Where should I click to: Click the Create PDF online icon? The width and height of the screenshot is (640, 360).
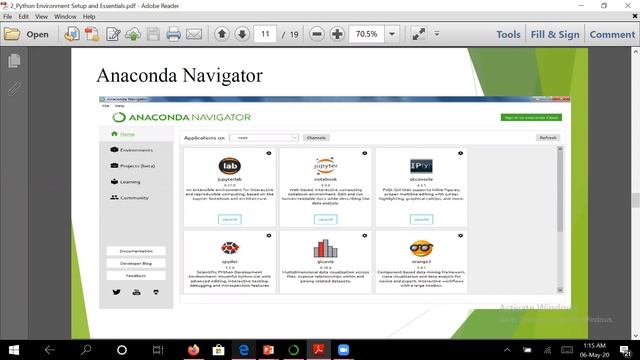click(72, 34)
